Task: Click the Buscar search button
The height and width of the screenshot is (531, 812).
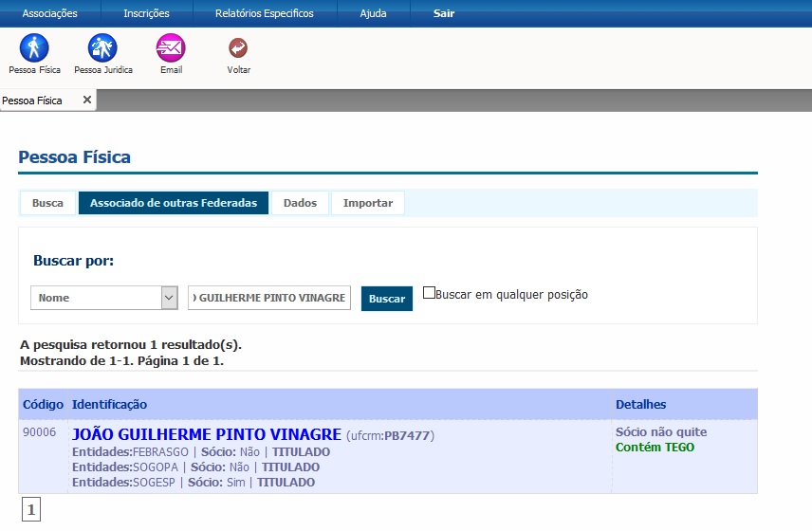Action: (387, 299)
